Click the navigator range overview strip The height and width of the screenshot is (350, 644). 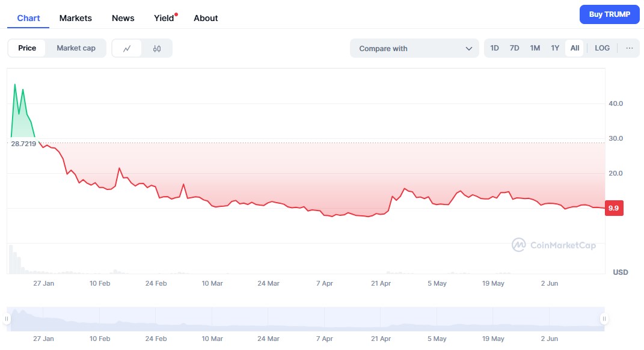point(305,319)
